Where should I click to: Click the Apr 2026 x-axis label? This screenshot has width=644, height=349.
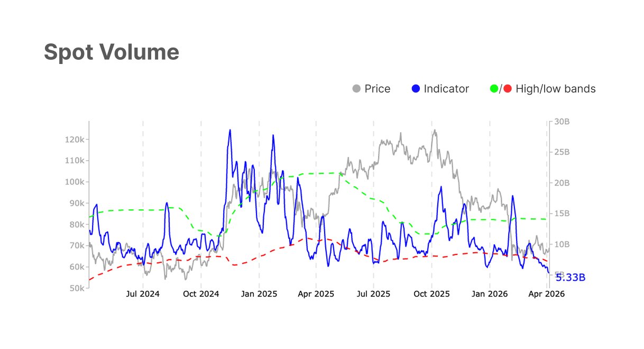pyautogui.click(x=546, y=294)
